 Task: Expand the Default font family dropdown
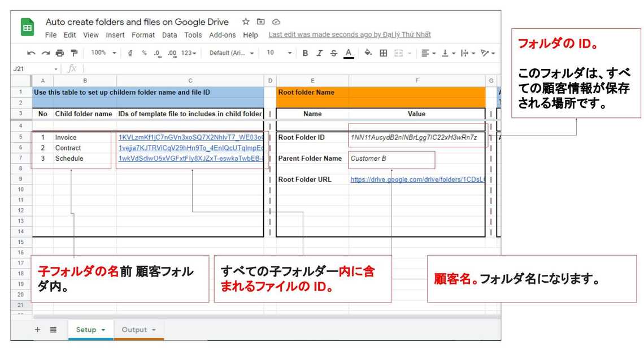232,53
